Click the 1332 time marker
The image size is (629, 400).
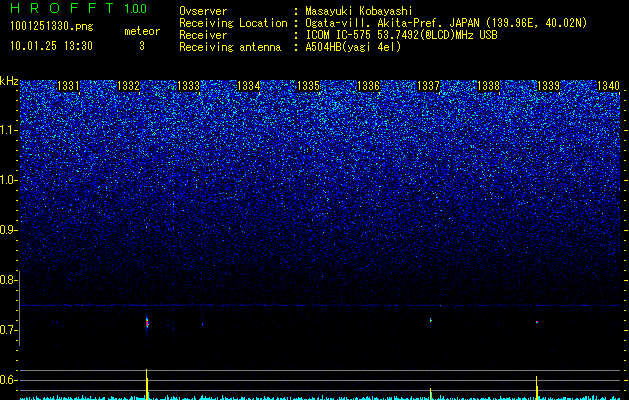(x=128, y=86)
